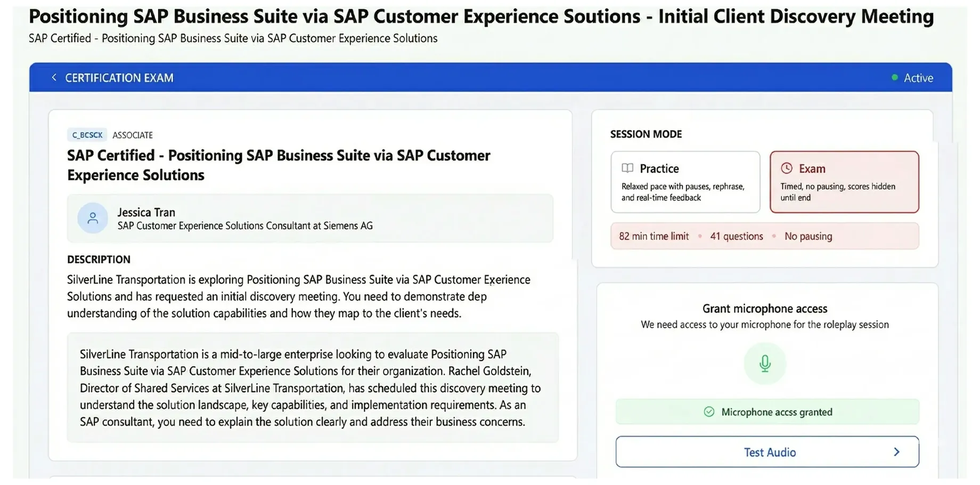Click the green microphone icon
Screen dimensions: 980x485
pos(765,363)
